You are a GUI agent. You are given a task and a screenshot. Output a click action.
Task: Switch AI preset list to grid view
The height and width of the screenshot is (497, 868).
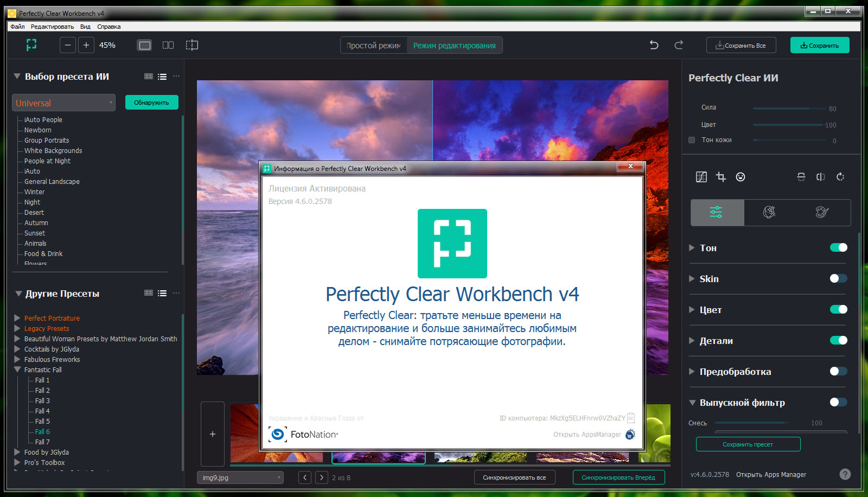point(149,77)
